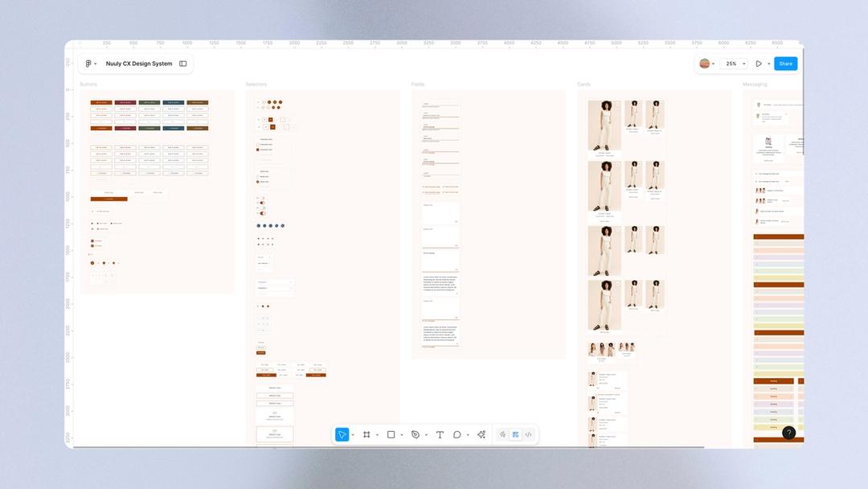Click the Nuuly CX Design System title

[140, 63]
